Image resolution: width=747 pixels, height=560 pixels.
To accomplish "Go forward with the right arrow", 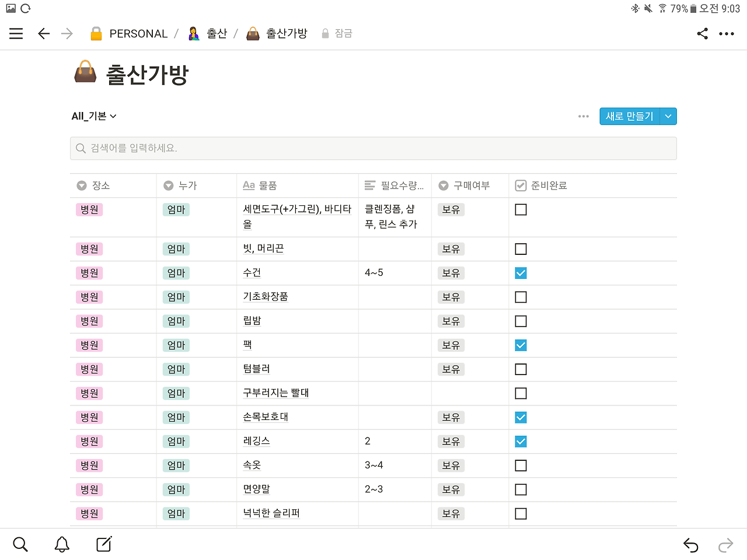I will 67,34.
